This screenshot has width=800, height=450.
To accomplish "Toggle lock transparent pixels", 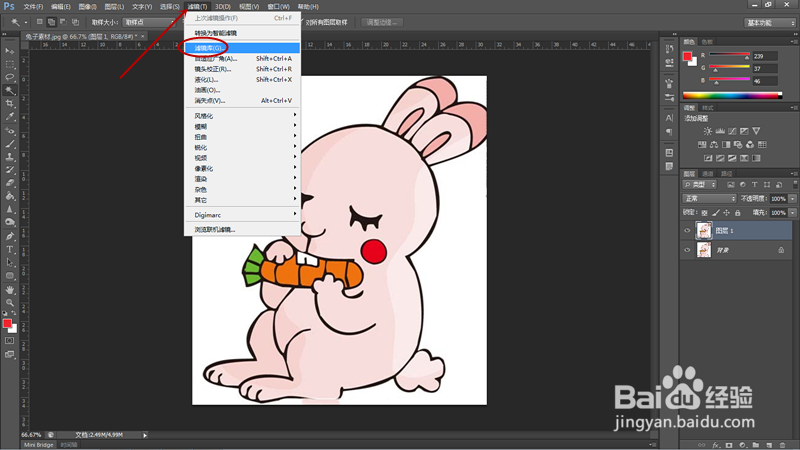I will coord(705,213).
